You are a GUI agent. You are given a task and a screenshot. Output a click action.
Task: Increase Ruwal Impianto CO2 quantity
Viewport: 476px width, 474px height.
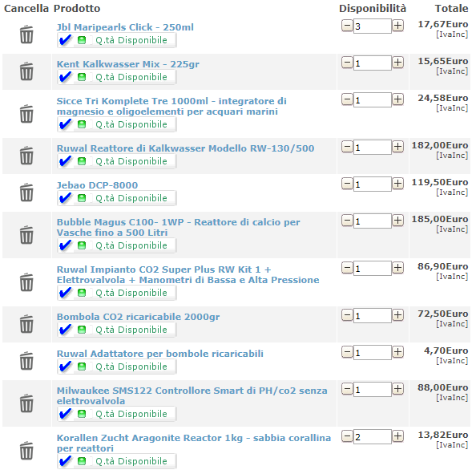397,268
